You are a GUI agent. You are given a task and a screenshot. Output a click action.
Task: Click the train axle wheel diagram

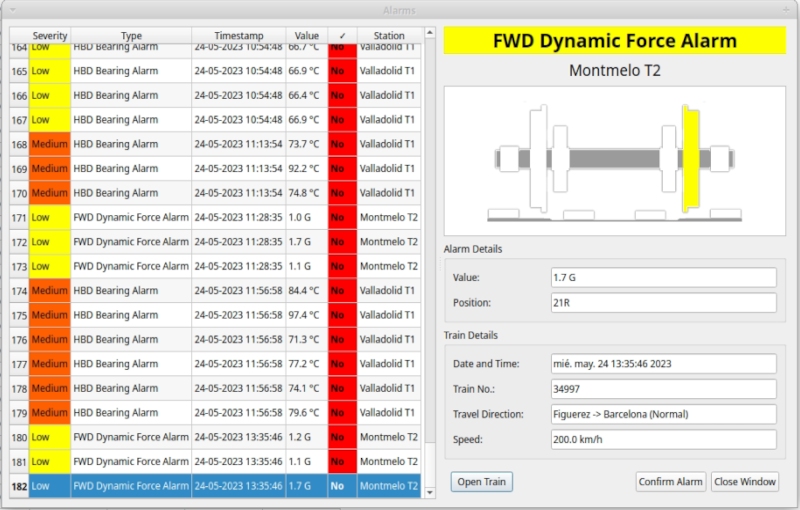pos(614,160)
